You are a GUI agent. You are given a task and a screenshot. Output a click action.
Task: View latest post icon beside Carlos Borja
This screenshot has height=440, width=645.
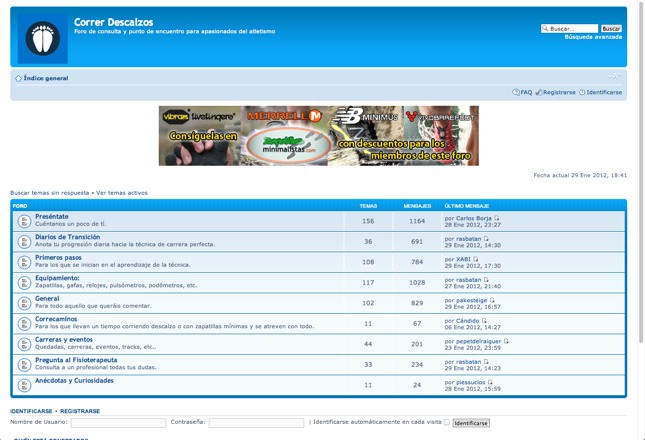[x=496, y=218]
